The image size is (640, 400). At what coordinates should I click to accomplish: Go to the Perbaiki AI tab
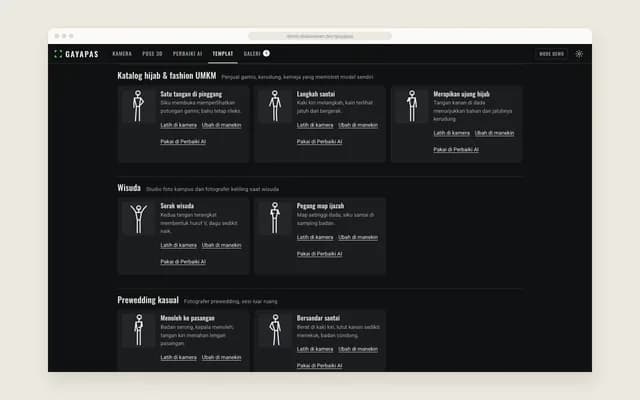click(x=187, y=54)
